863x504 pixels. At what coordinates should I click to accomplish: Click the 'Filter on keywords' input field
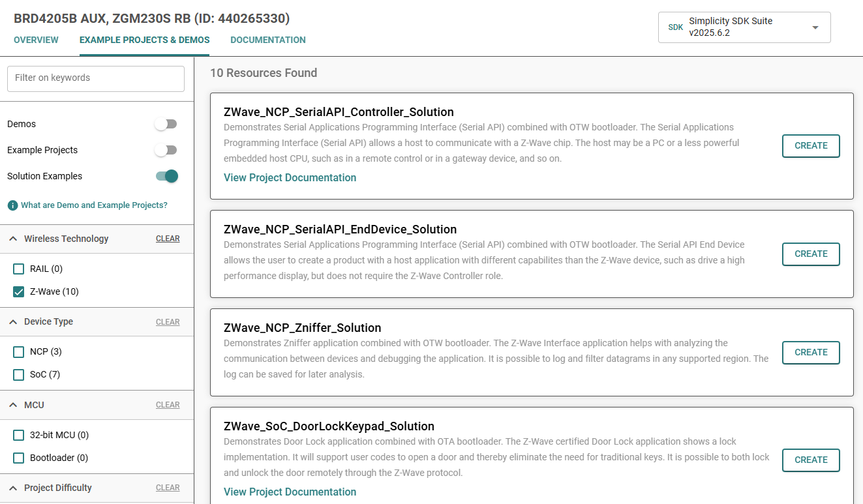(95, 78)
